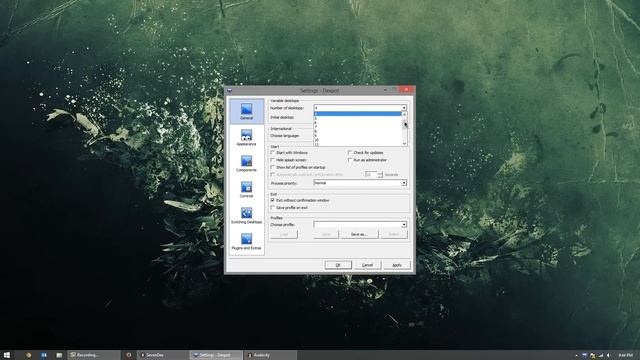Open the Plugins and Extras category

[247, 242]
